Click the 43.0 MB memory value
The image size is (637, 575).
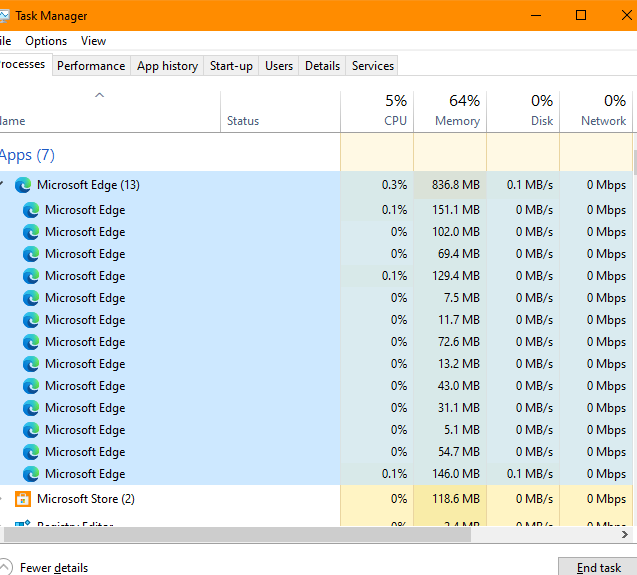pos(459,386)
